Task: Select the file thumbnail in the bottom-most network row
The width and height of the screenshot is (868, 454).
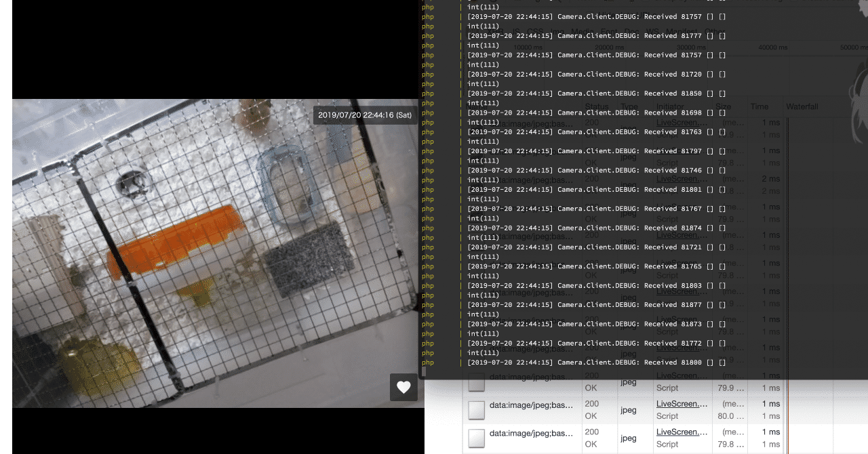Action: click(x=477, y=438)
